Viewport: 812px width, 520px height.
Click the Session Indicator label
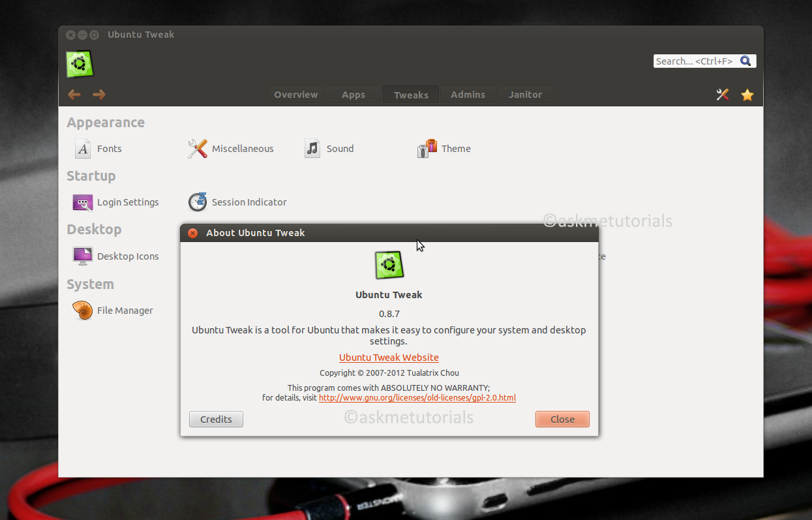pyautogui.click(x=249, y=202)
